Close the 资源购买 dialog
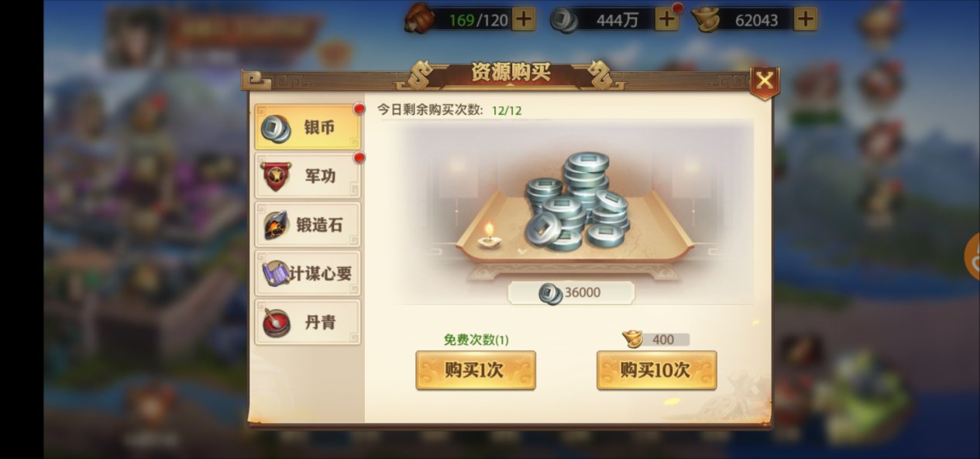 [765, 81]
